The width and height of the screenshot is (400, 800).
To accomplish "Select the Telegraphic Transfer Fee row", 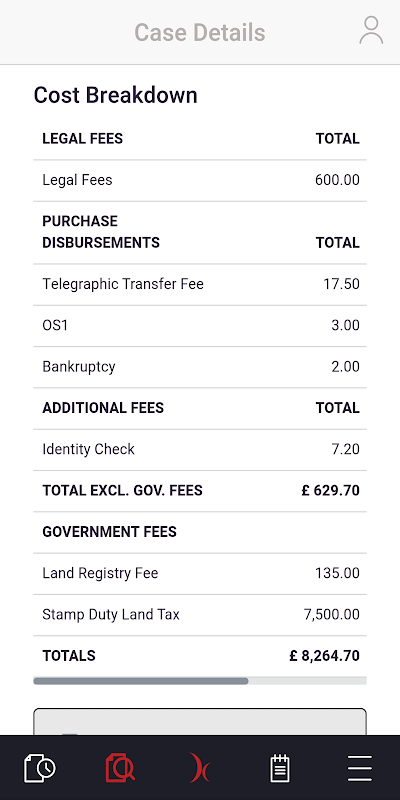I will [x=200, y=284].
